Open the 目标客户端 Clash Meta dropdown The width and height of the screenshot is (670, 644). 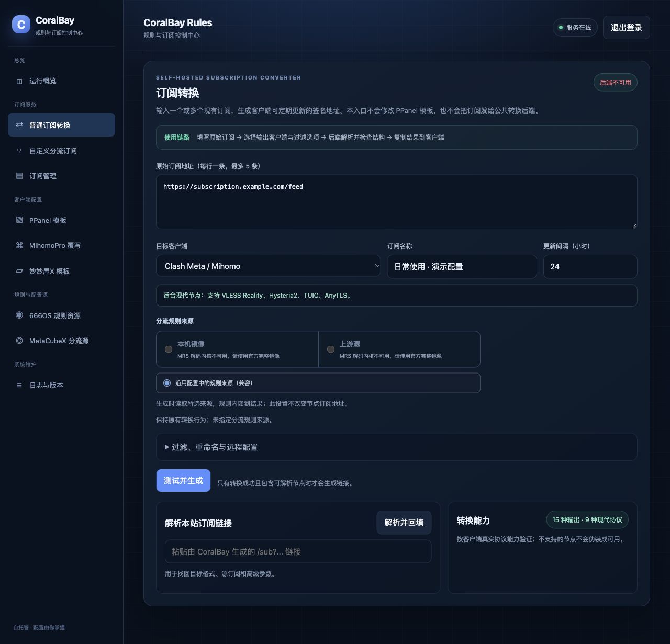pos(268,266)
